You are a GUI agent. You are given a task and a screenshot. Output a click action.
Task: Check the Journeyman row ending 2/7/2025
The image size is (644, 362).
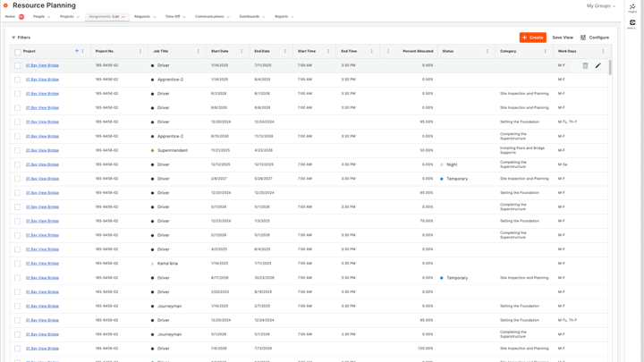(x=17, y=307)
